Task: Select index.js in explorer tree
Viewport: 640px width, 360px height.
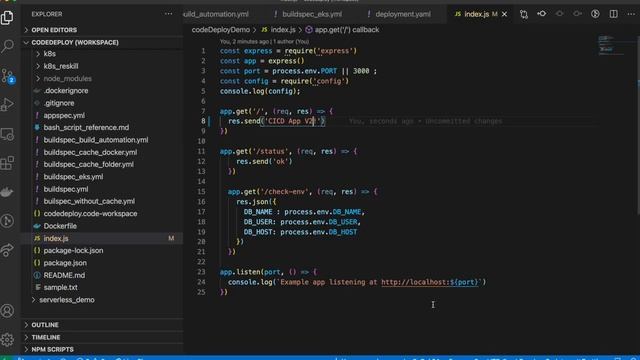Action: click(56, 238)
